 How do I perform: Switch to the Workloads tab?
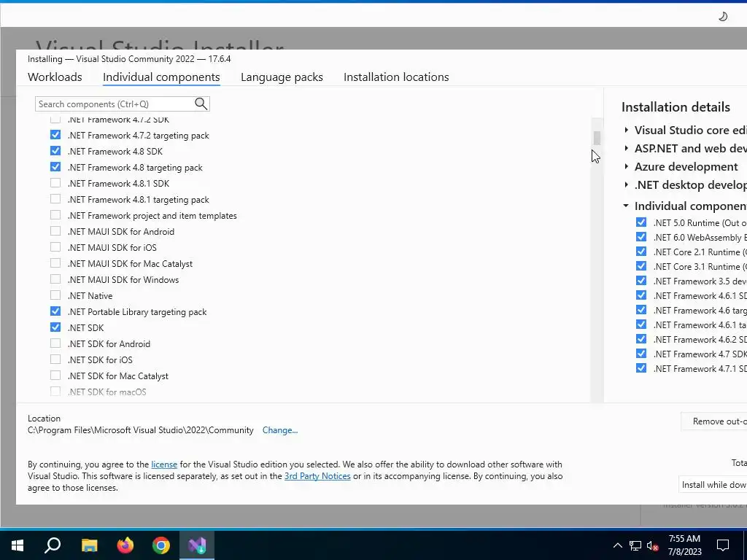pyautogui.click(x=55, y=77)
